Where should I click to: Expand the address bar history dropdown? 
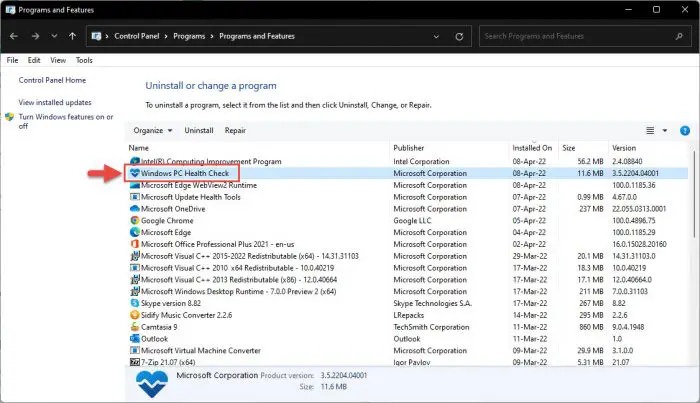[436, 37]
